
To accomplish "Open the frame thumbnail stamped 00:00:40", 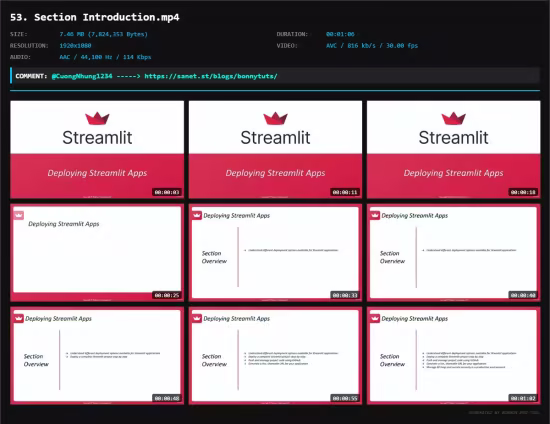I will point(454,253).
